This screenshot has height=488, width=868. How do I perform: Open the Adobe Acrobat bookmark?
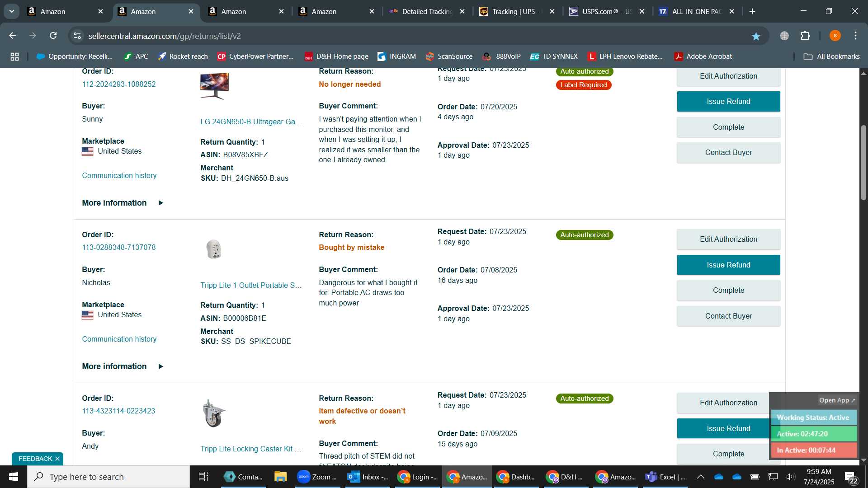703,56
